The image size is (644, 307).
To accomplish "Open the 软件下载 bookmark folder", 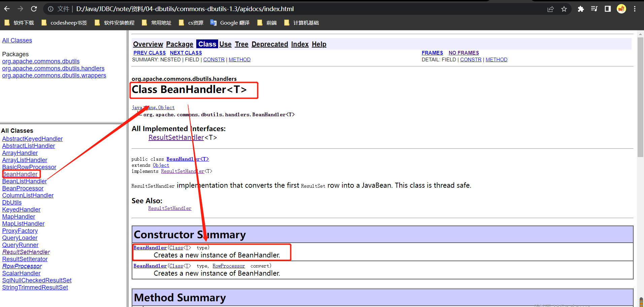I will click(x=19, y=23).
